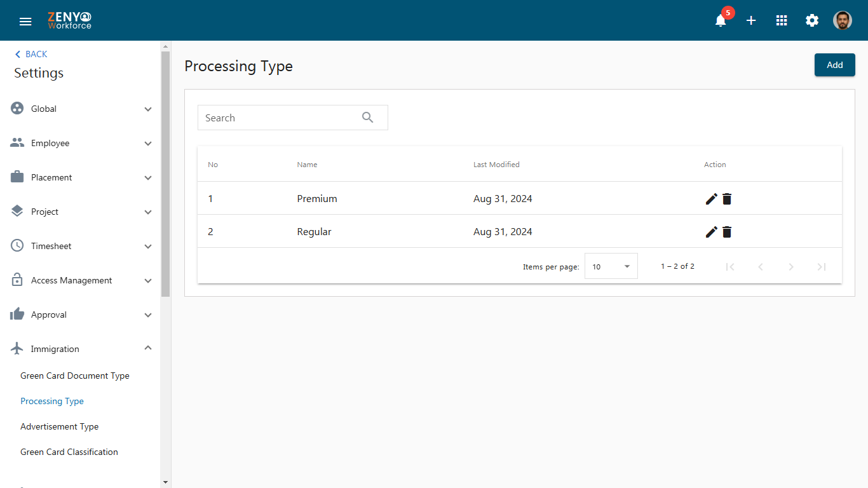868x488 pixels.
Task: Click the sidebar scroll down arrow
Action: 166,482
